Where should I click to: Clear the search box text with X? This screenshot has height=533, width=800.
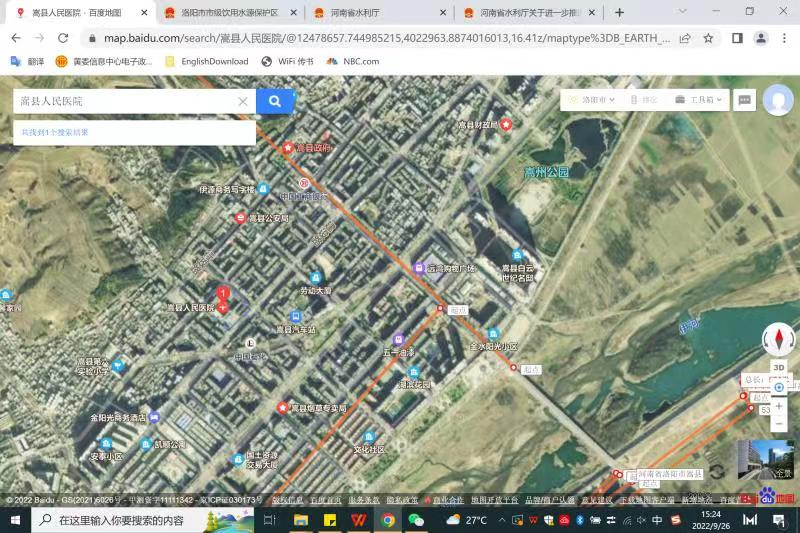tap(243, 101)
